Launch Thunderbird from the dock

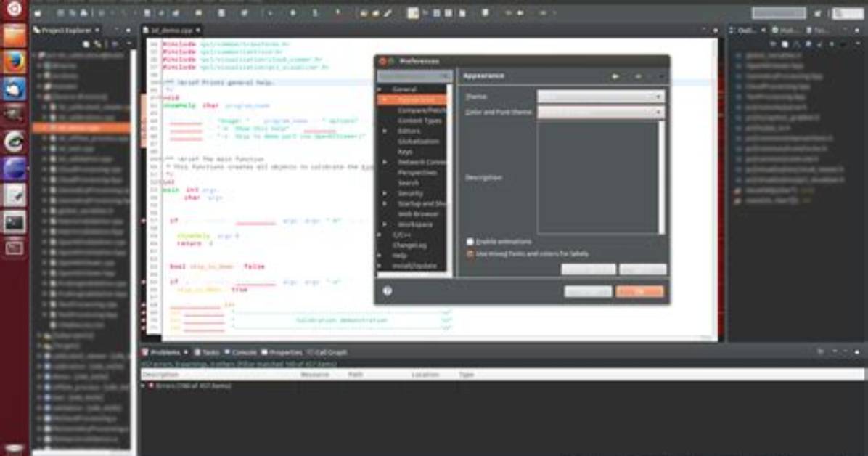click(x=14, y=89)
